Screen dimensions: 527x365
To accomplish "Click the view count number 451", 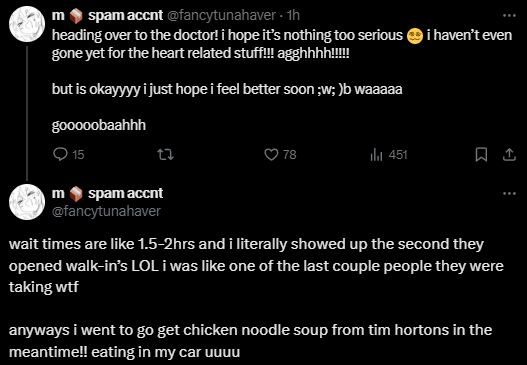I will (398, 155).
